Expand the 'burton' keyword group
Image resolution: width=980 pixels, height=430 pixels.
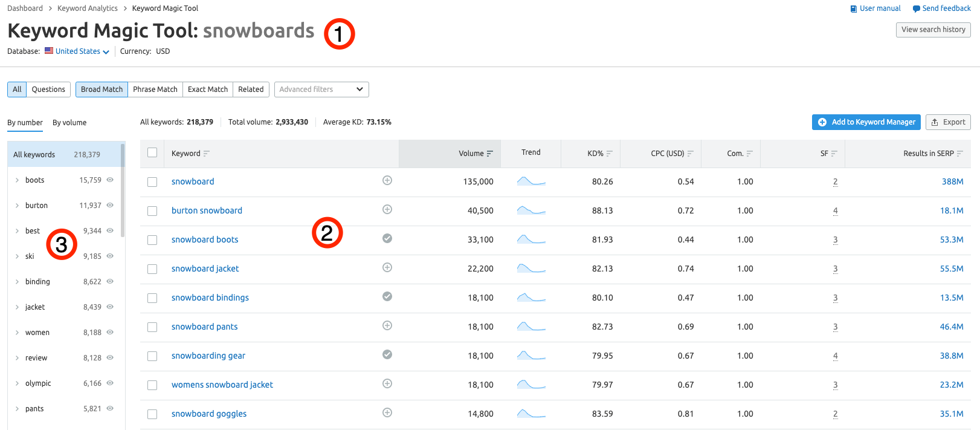click(17, 206)
